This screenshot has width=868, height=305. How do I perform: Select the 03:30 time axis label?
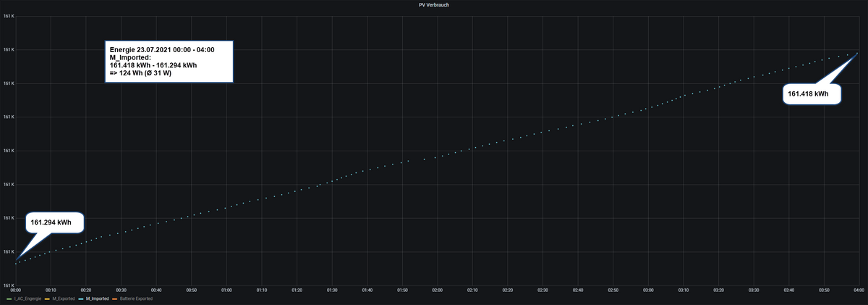tap(753, 290)
